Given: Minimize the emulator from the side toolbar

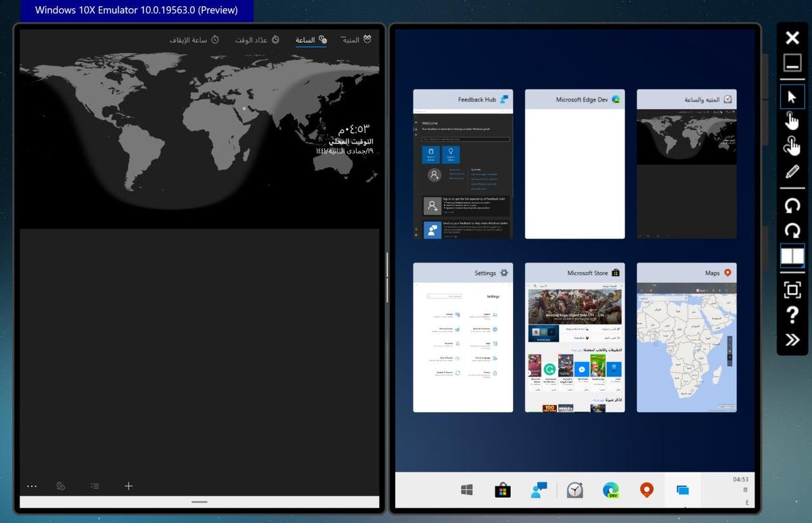Looking at the screenshot, I should 792,63.
